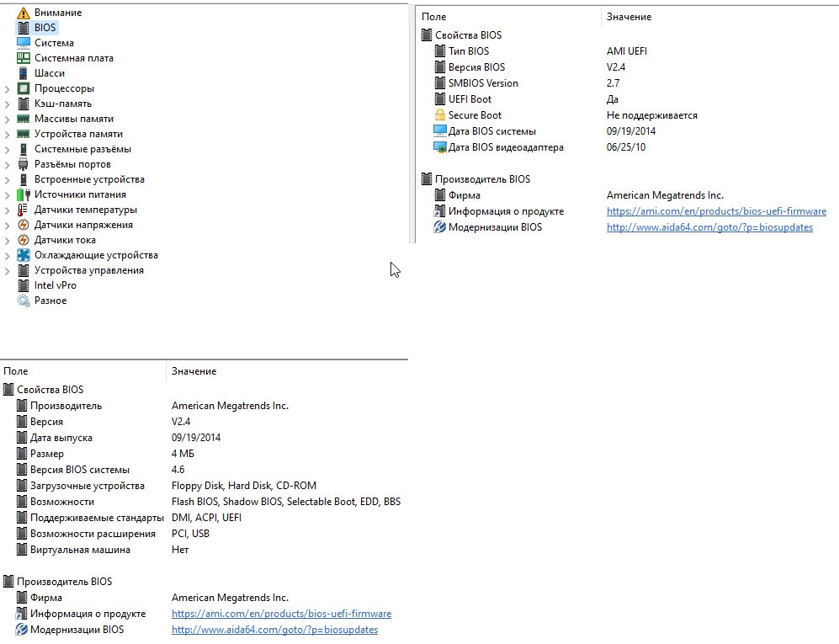The image size is (839, 644).
Task: Expand the Датчики температуры tree node
Action: 7,210
